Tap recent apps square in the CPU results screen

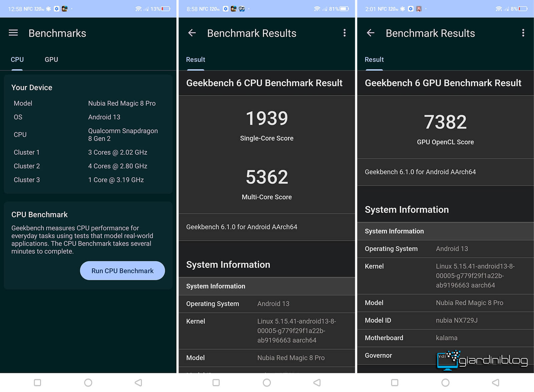pos(216,382)
